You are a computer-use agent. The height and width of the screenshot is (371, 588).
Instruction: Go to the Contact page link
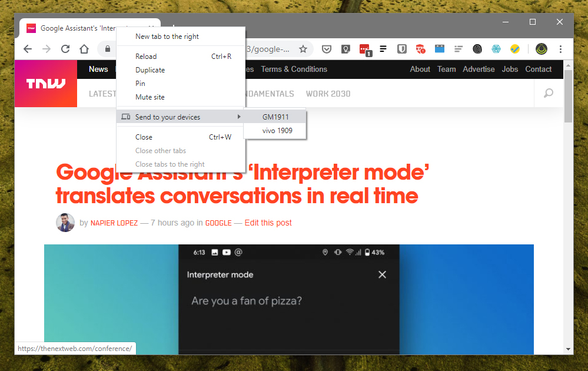(539, 69)
